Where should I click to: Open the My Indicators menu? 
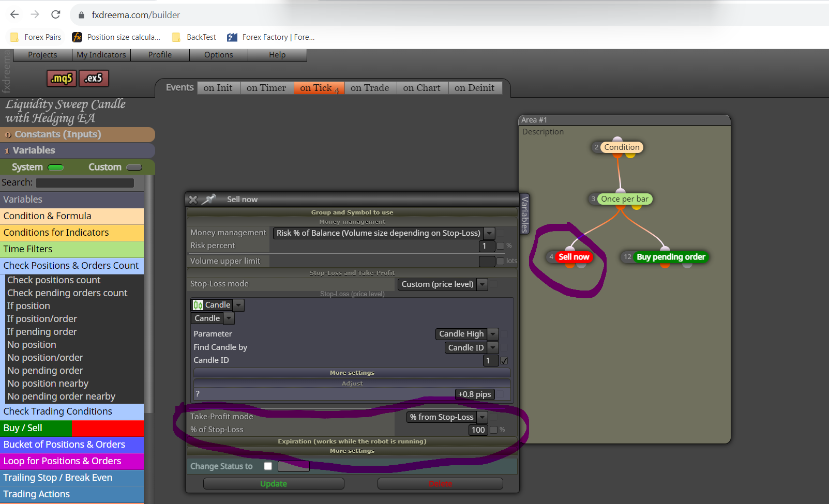pyautogui.click(x=101, y=55)
